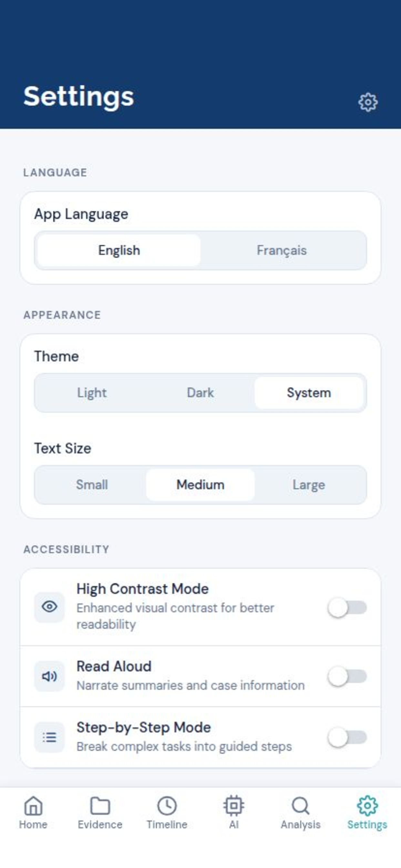Select the System theme option
Image resolution: width=401 pixels, height=868 pixels.
pyautogui.click(x=309, y=393)
